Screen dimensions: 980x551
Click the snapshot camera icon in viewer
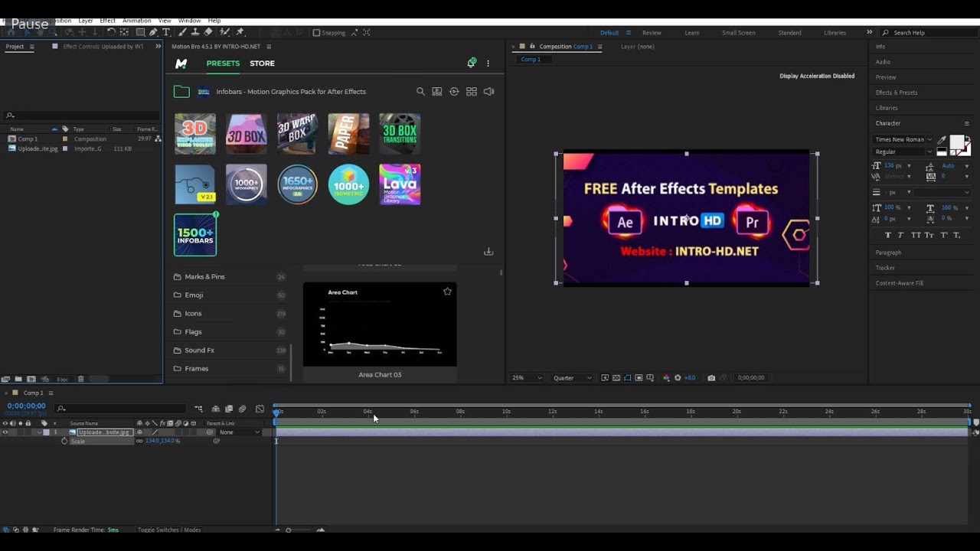click(711, 378)
